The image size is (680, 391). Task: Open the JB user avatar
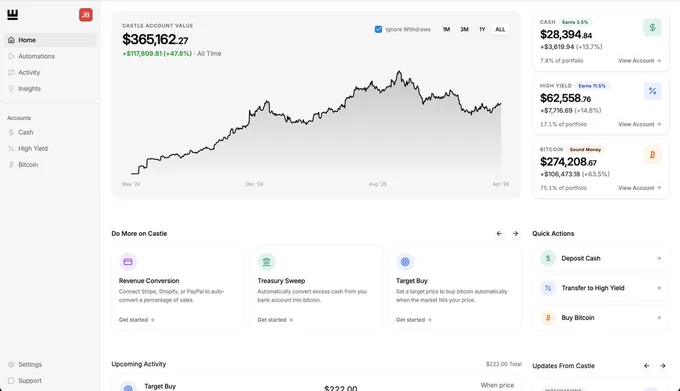85,15
